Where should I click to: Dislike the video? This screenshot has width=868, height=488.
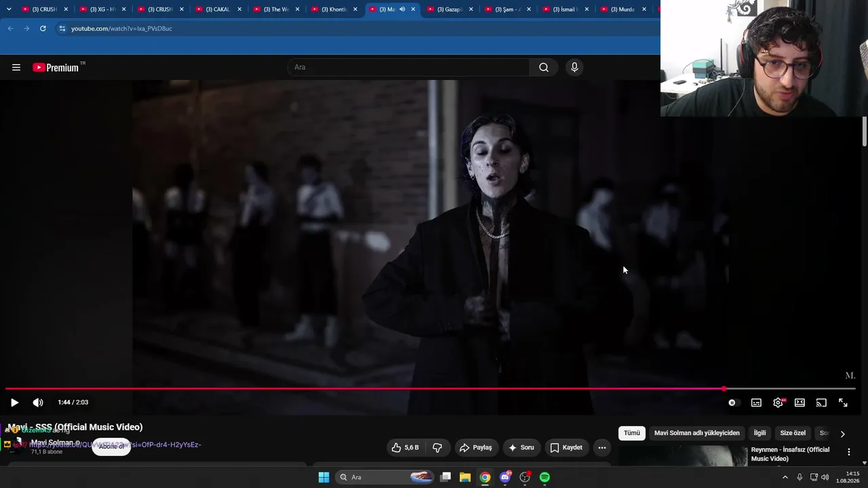(x=437, y=447)
